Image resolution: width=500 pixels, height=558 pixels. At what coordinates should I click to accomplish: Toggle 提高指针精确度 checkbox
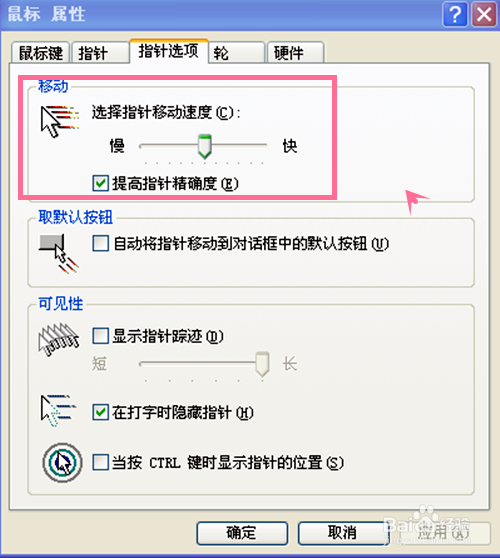click(100, 183)
